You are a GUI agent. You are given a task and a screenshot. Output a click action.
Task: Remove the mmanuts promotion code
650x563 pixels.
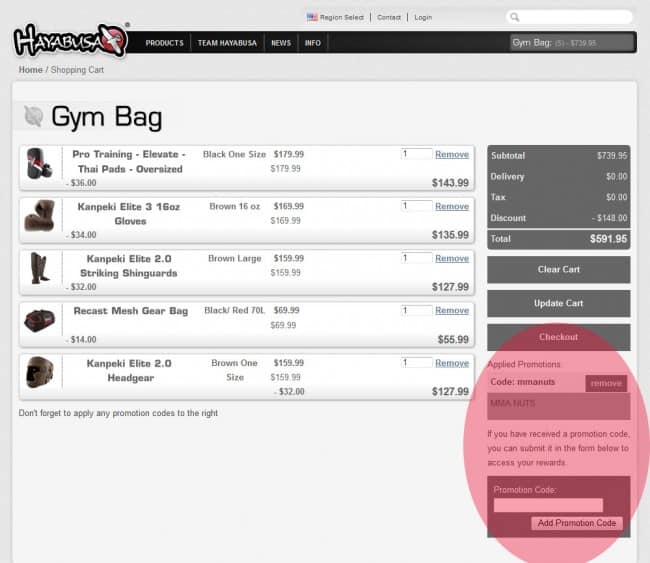tap(606, 383)
